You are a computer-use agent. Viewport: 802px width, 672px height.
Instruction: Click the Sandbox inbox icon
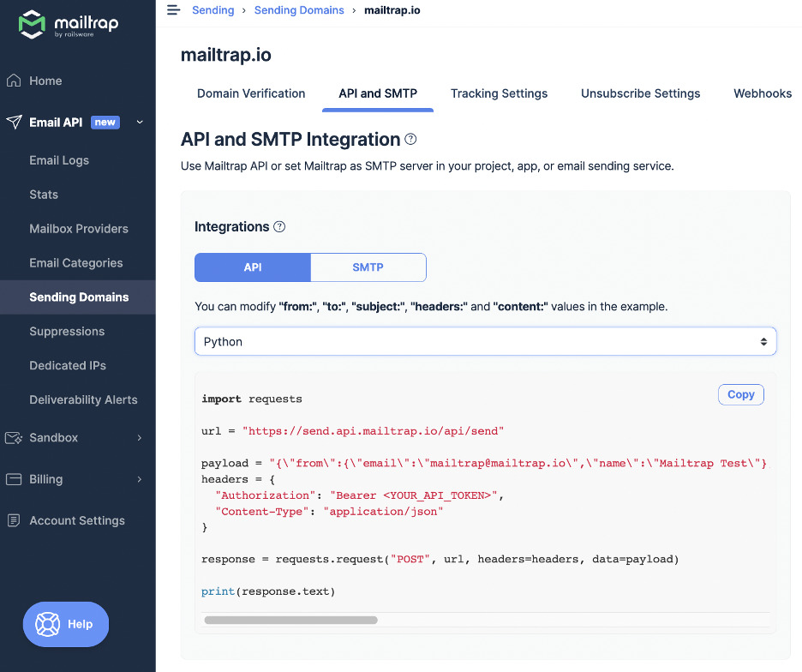(14, 438)
